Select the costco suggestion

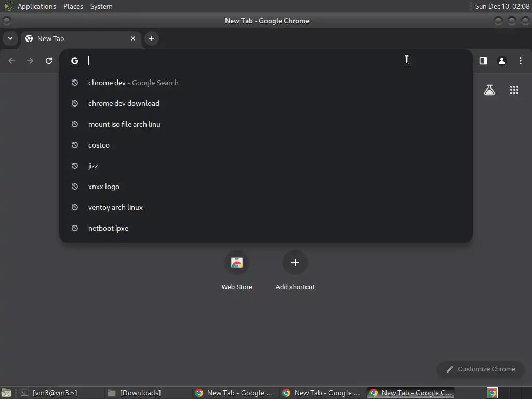(x=266, y=145)
